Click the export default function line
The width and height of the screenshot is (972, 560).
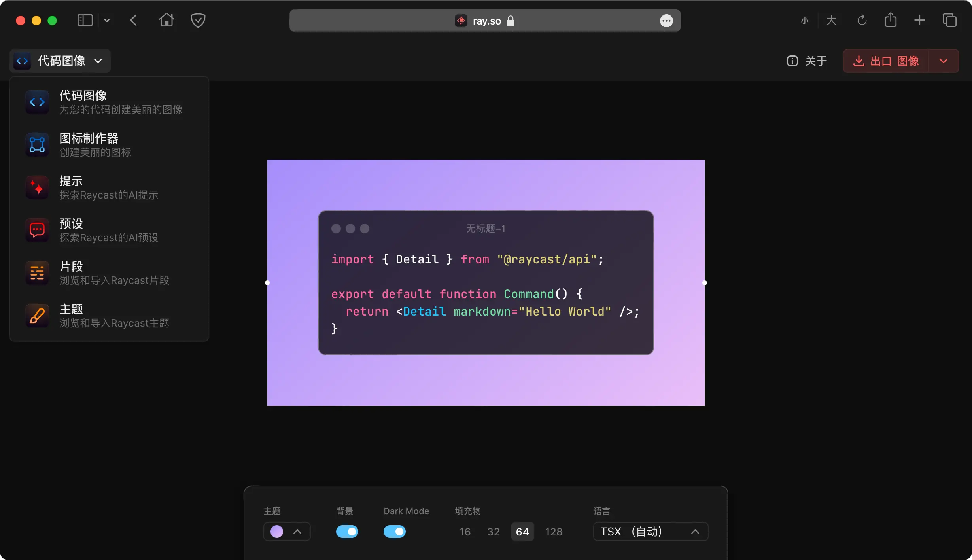coord(457,294)
